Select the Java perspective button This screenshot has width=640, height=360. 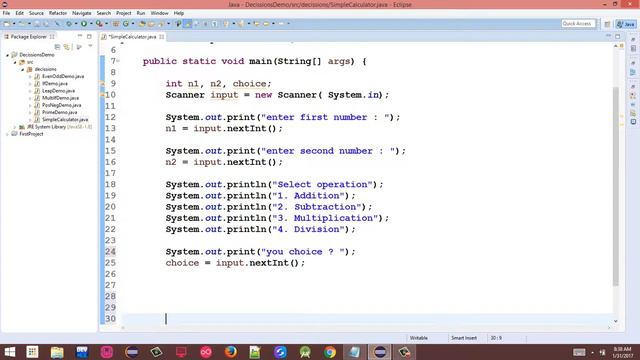click(x=626, y=24)
